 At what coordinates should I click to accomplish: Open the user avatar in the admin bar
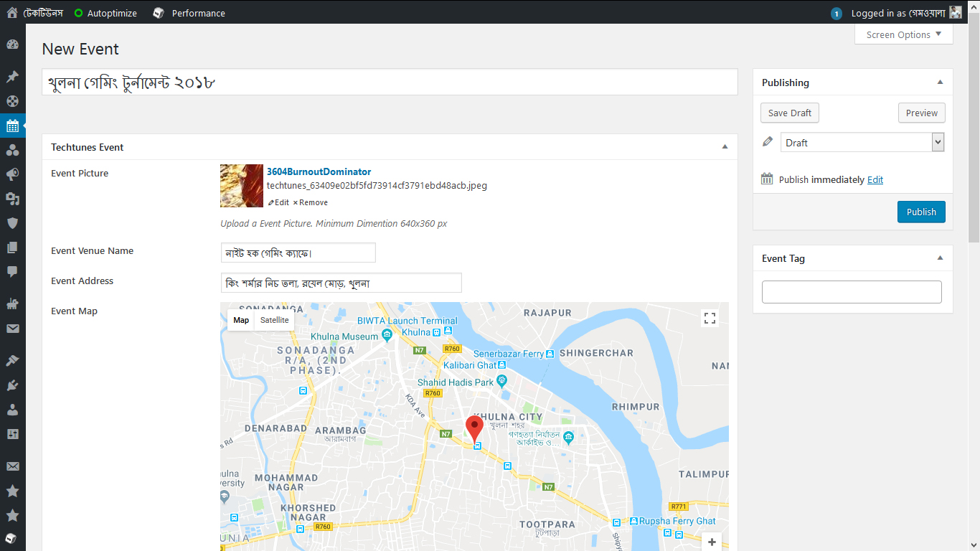pyautogui.click(x=956, y=13)
